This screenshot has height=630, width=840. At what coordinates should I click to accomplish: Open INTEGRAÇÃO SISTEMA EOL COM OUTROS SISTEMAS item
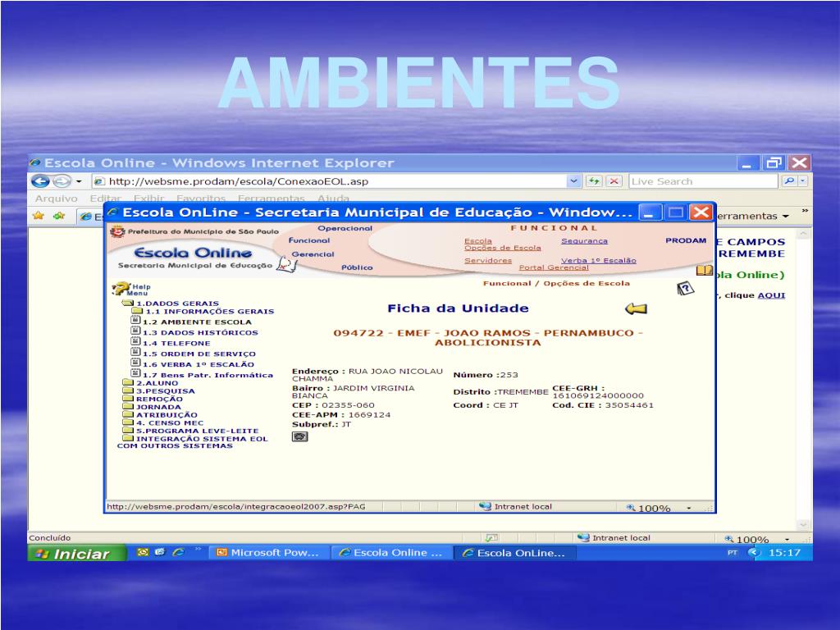pyautogui.click(x=193, y=442)
